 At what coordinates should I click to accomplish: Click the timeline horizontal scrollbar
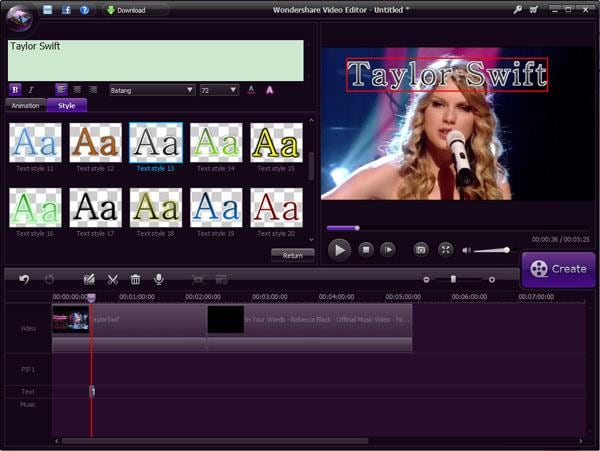215,441
